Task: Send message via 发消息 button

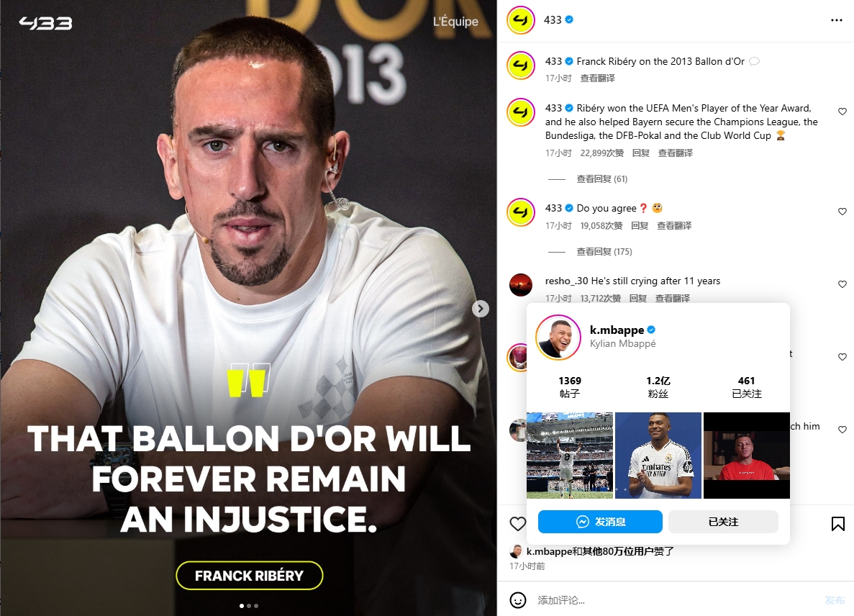Action: tap(600, 522)
